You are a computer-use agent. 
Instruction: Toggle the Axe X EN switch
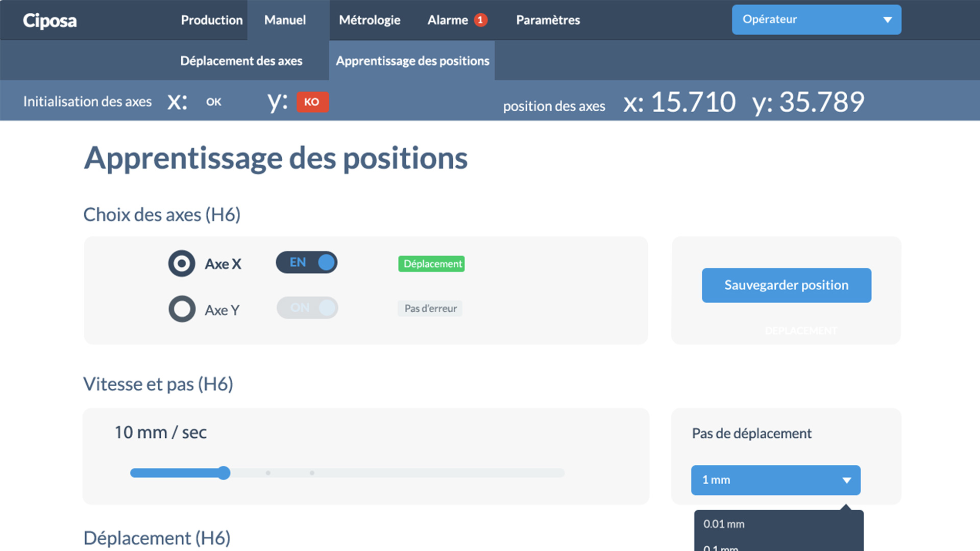coord(306,262)
